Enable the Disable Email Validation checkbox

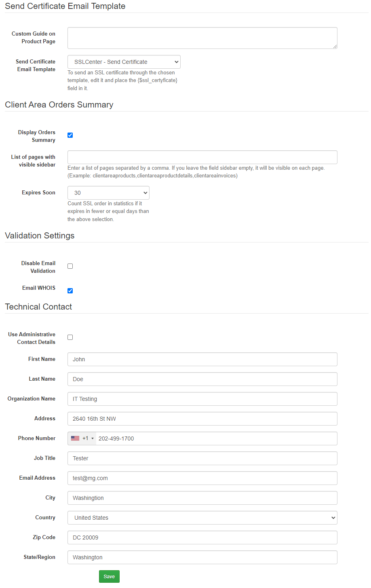70,266
